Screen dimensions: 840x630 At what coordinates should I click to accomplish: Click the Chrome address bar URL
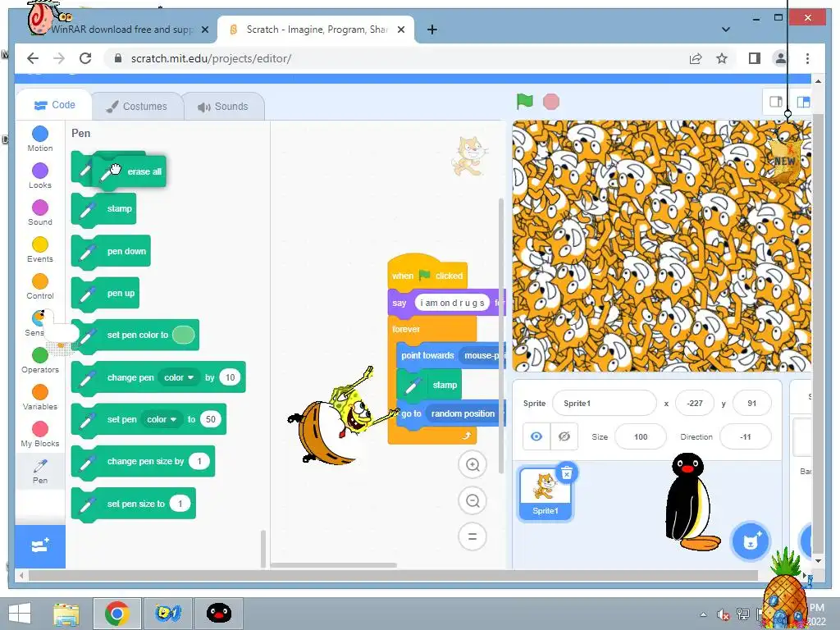coord(211,58)
